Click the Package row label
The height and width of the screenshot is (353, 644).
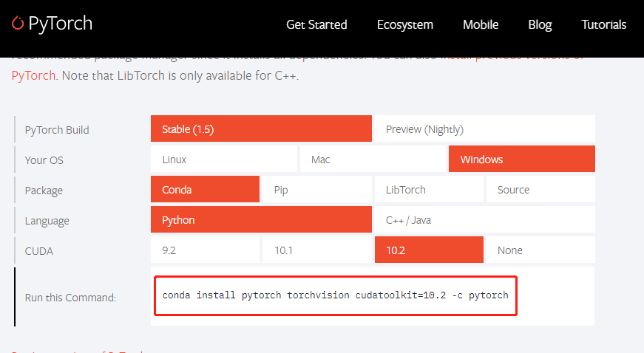click(x=44, y=191)
